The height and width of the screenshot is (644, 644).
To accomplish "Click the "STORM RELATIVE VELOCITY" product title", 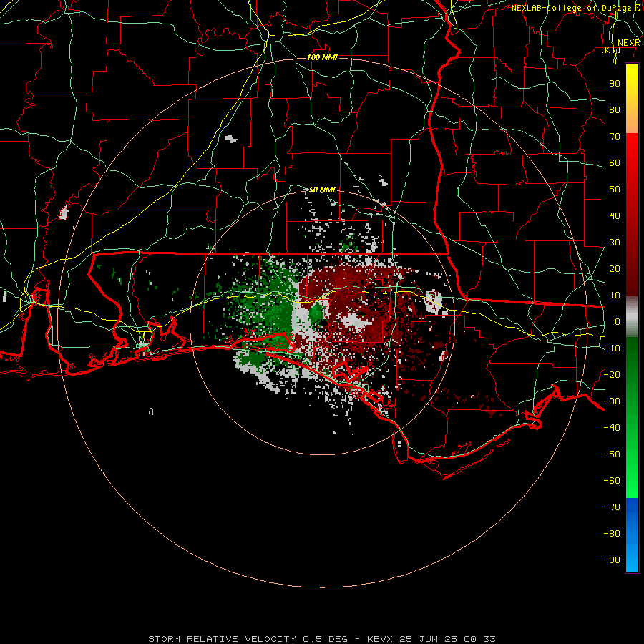I will [x=222, y=639].
